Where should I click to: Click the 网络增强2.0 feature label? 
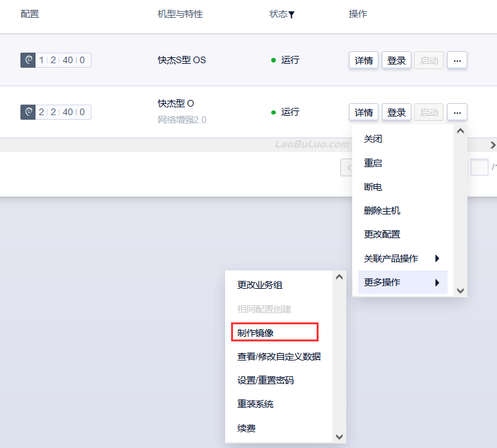(x=182, y=120)
